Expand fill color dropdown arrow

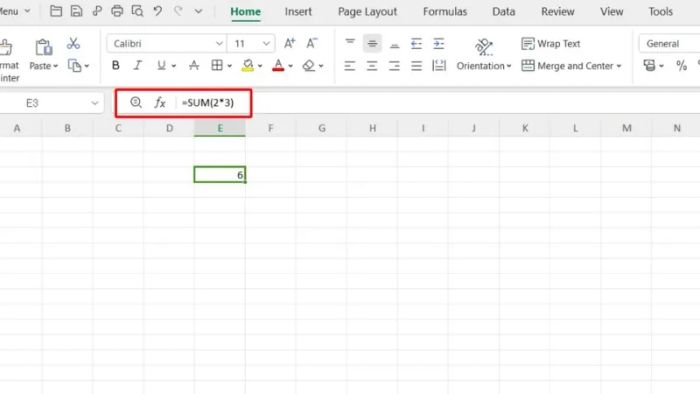pos(260,66)
